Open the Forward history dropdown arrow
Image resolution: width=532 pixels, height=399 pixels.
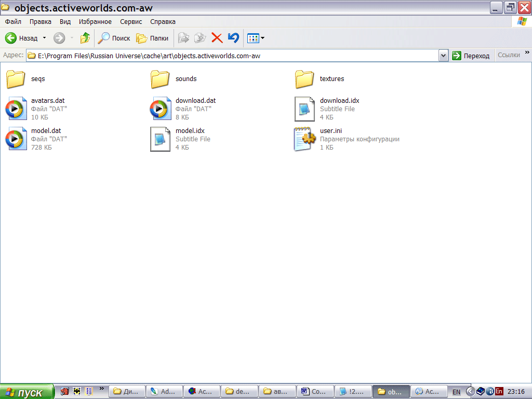click(72, 38)
